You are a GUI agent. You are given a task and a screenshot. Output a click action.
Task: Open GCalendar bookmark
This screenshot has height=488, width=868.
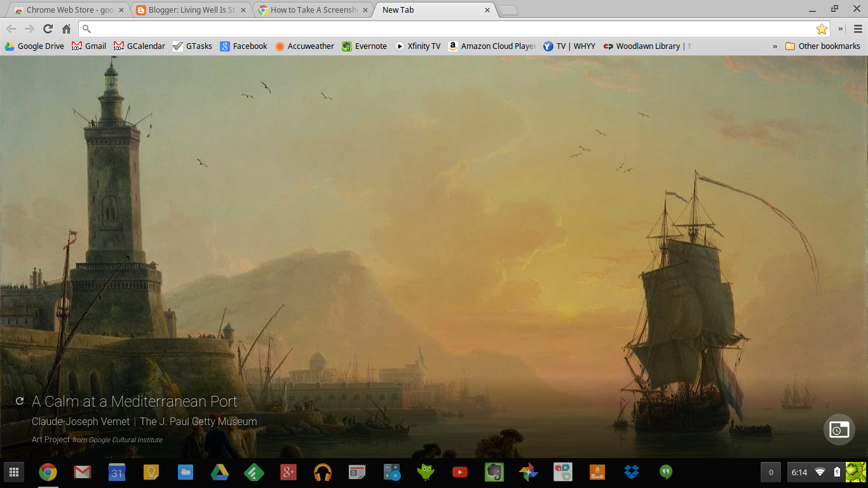tap(139, 46)
